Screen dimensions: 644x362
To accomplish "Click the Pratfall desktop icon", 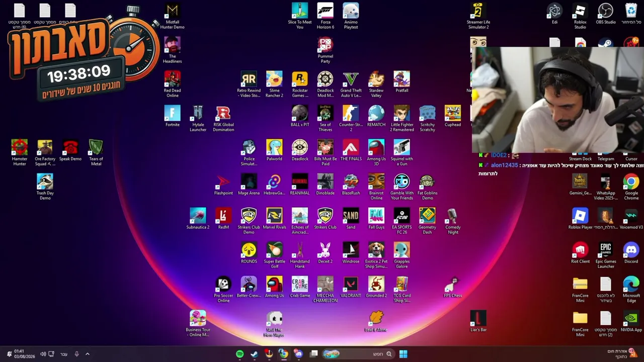I will pyautogui.click(x=401, y=82).
